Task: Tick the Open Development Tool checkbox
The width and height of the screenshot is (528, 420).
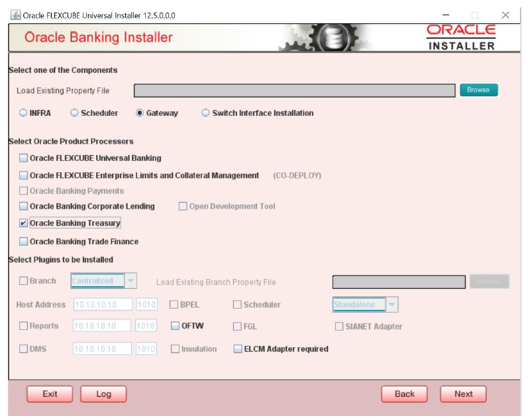Action: click(x=182, y=206)
